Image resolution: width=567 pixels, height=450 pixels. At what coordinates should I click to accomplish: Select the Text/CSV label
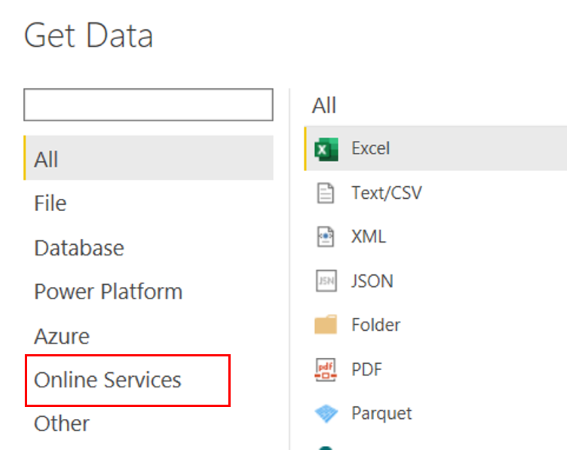point(387,193)
